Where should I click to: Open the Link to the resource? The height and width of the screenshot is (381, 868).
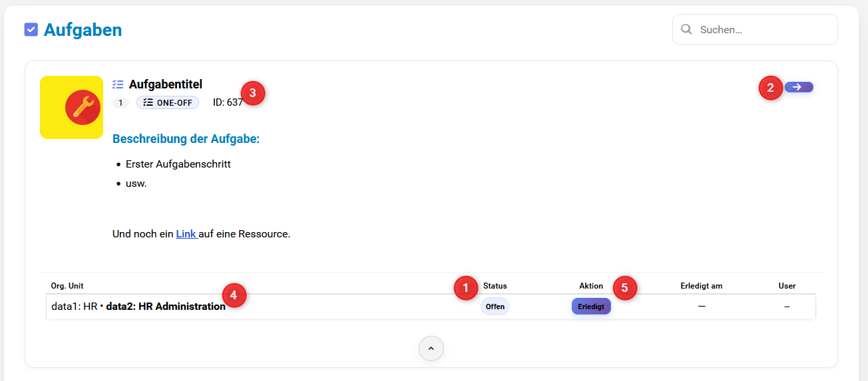click(186, 234)
